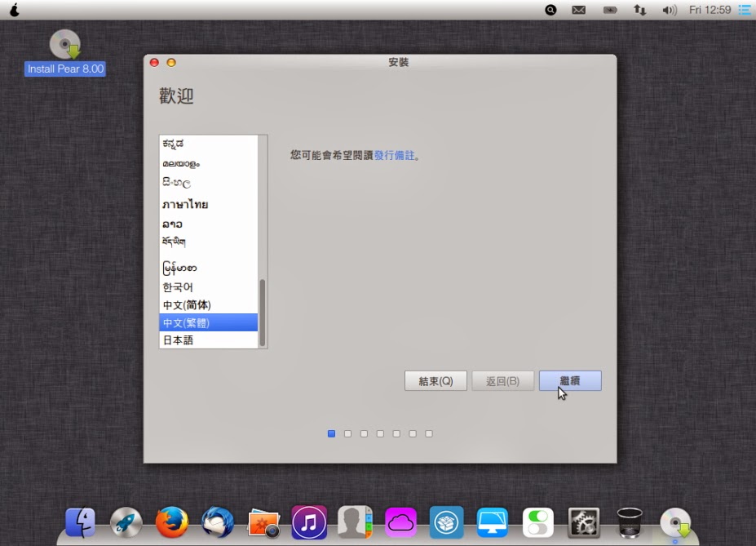756x546 pixels.
Task: Select 中文(繁體) in the language list
Action: [208, 322]
